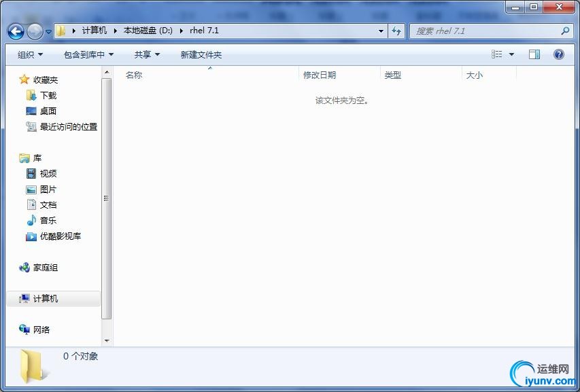Open the 包含到库中 menu

[x=88, y=54]
